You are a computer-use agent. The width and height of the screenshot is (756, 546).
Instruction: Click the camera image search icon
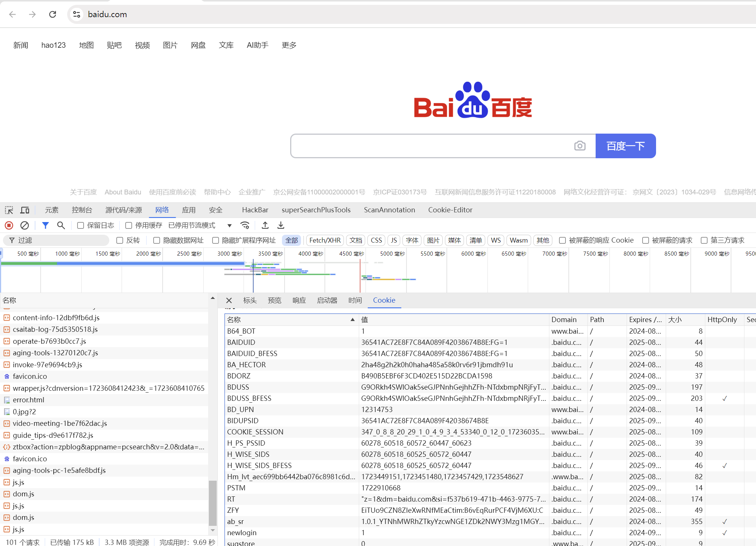[x=580, y=146]
